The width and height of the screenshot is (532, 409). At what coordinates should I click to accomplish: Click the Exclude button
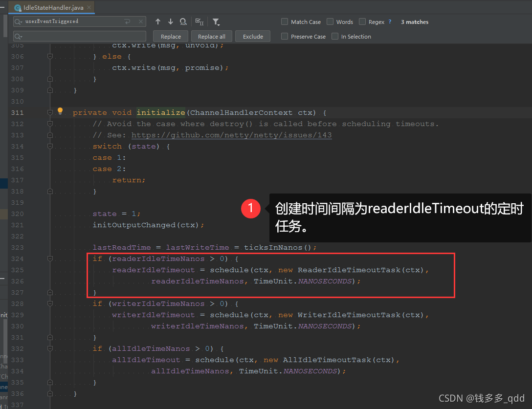(253, 37)
